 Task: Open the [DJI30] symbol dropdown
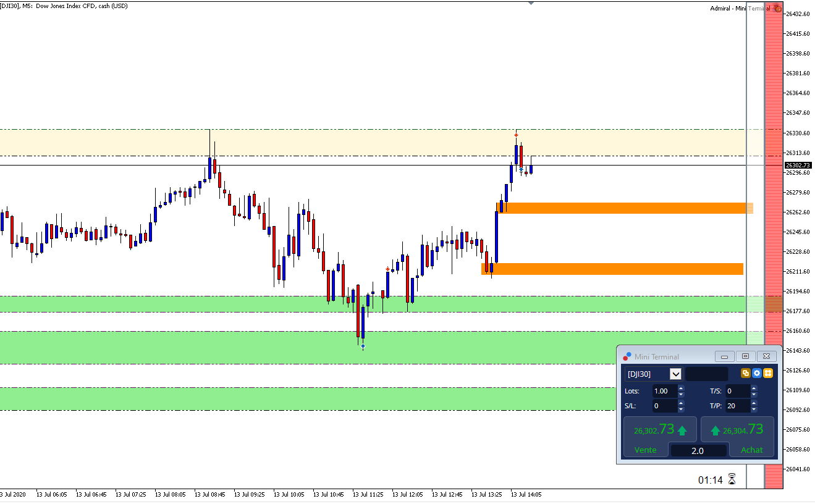pyautogui.click(x=675, y=374)
